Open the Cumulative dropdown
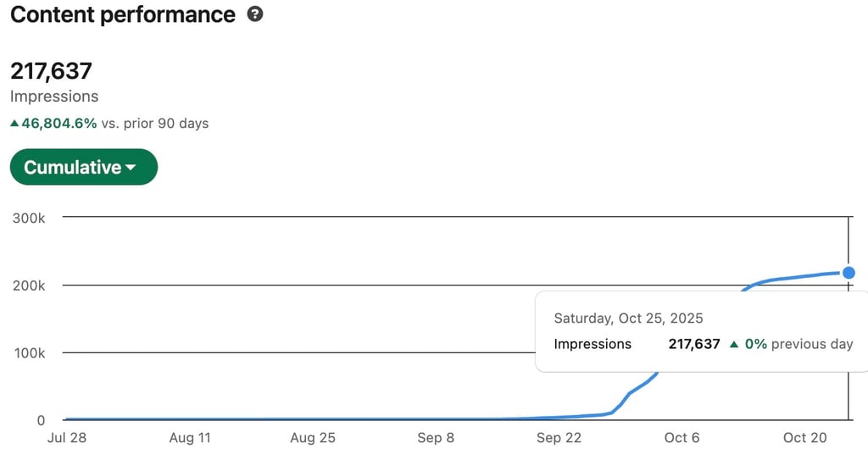The image size is (868, 471). click(83, 167)
